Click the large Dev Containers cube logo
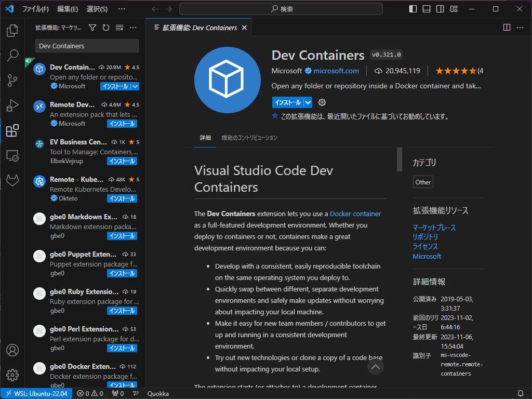 [x=228, y=79]
